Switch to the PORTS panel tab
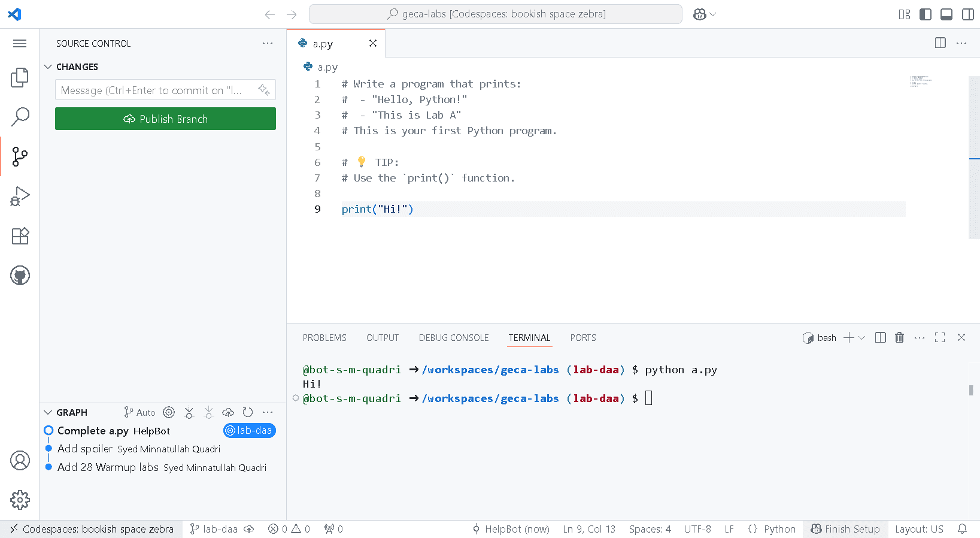Image resolution: width=980 pixels, height=538 pixels. pos(583,338)
